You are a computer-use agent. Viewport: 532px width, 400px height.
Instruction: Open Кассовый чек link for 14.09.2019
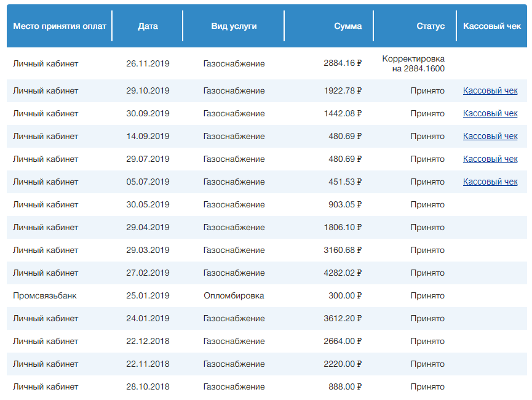[x=490, y=136]
